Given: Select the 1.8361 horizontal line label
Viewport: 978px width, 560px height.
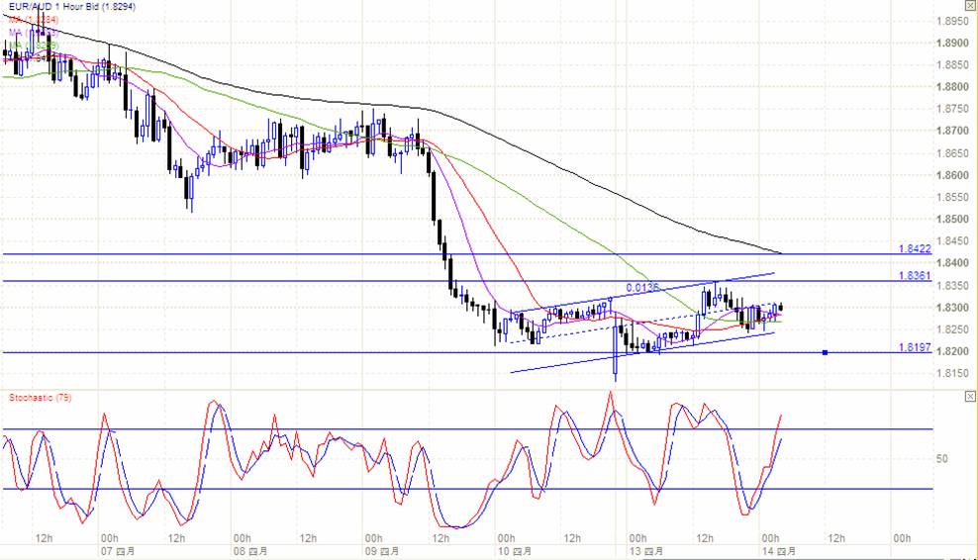Looking at the screenshot, I should click(915, 276).
